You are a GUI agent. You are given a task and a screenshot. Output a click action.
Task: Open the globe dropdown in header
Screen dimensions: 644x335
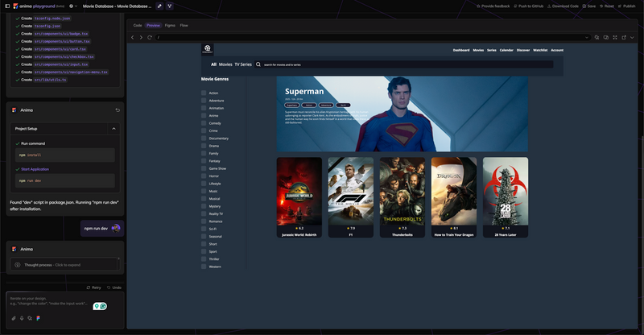pyautogui.click(x=73, y=6)
